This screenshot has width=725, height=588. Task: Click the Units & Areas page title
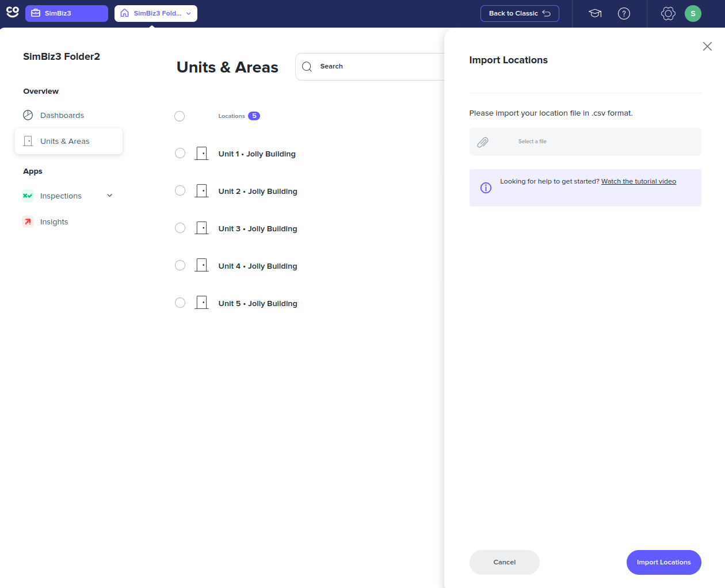pyautogui.click(x=227, y=67)
